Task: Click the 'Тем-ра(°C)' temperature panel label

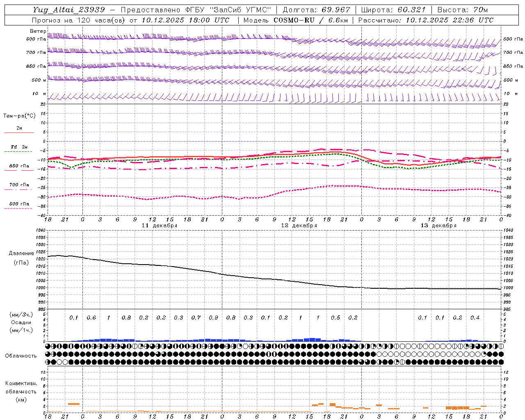Action: (x=19, y=116)
